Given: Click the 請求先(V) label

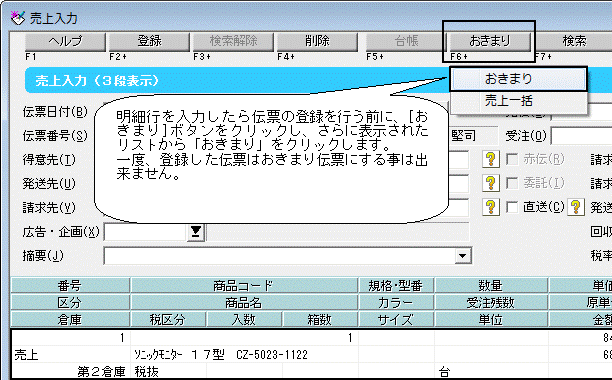Looking at the screenshot, I should (x=49, y=207).
